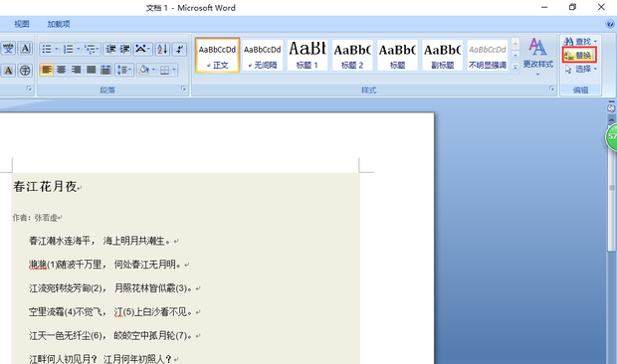Apply the 标题 1 style
The image size is (617, 364).
tap(307, 56)
